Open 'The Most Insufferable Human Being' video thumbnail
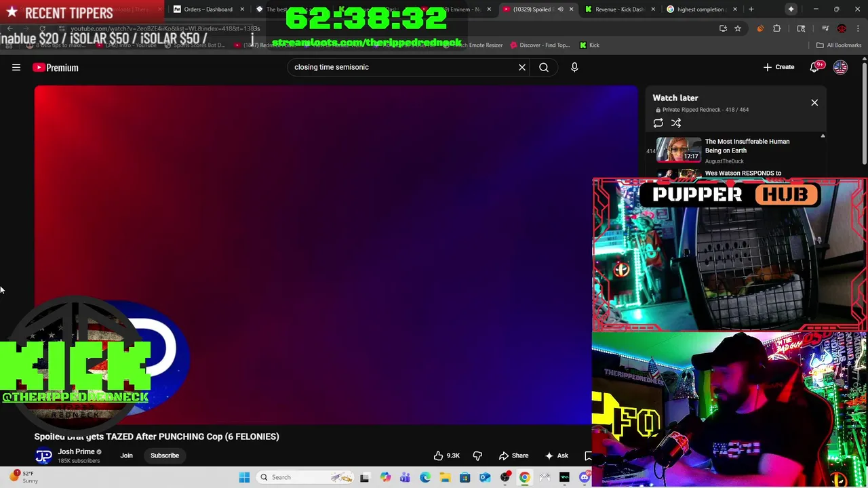The height and width of the screenshot is (488, 868). tap(679, 150)
